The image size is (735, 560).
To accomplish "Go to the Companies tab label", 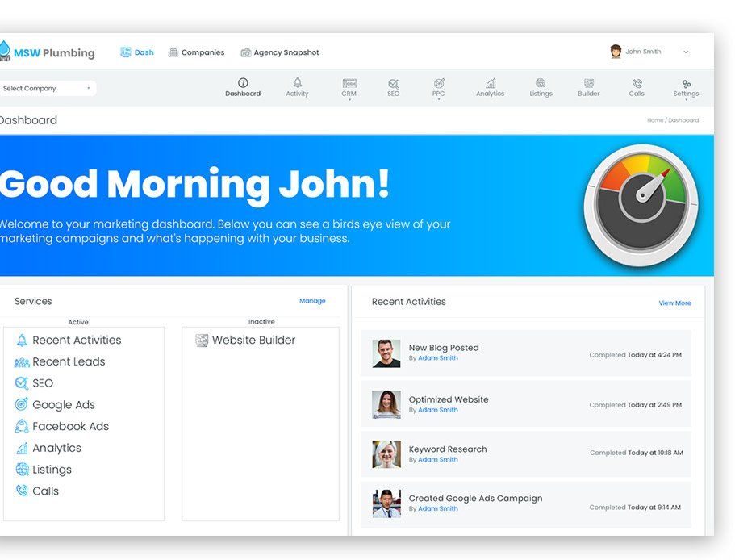I will [x=203, y=52].
